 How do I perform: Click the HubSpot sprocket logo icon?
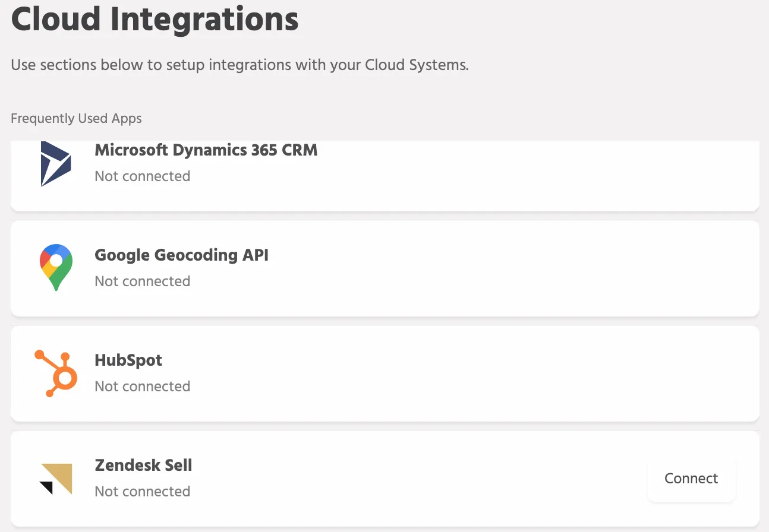click(x=56, y=373)
